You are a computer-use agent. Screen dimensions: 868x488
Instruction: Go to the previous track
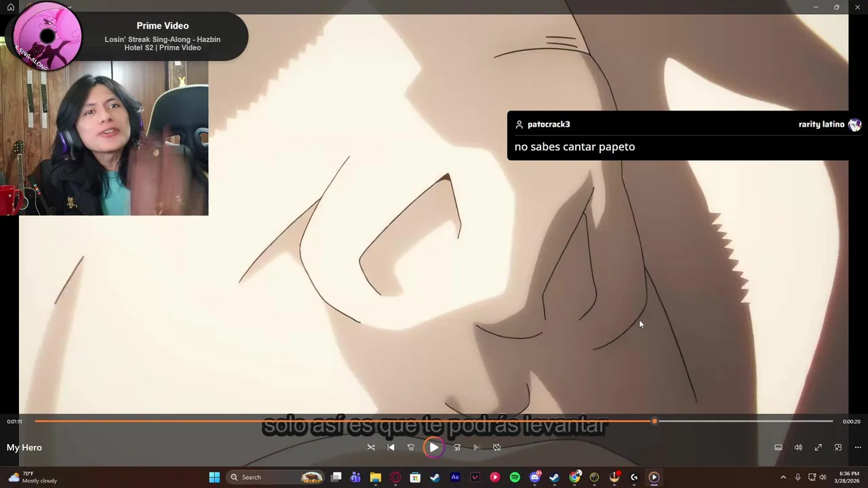point(391,447)
